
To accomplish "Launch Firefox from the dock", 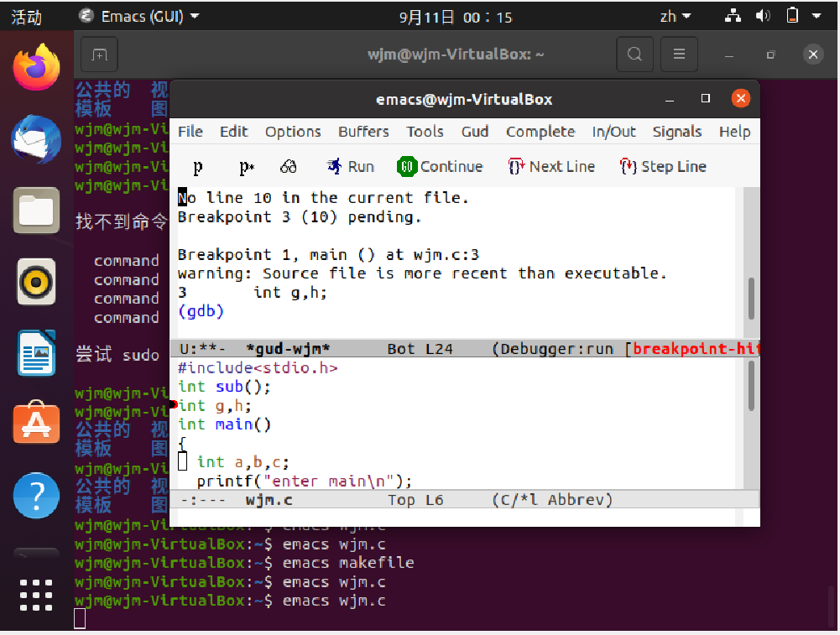I will [36, 67].
